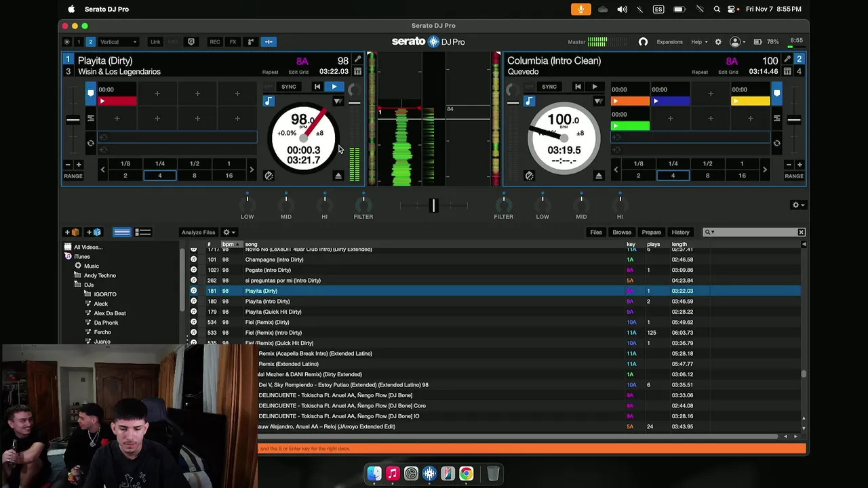868x488 pixels.
Task: Open the library column settings gear dropdown
Action: [229, 232]
